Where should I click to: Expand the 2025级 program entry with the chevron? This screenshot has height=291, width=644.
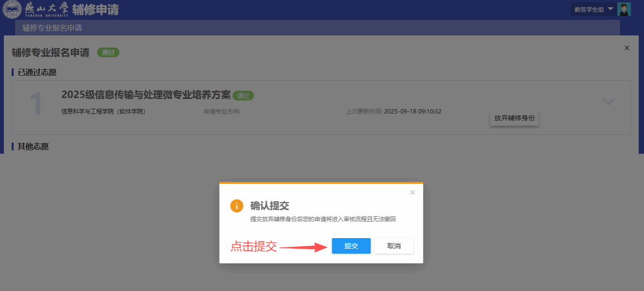click(x=608, y=102)
